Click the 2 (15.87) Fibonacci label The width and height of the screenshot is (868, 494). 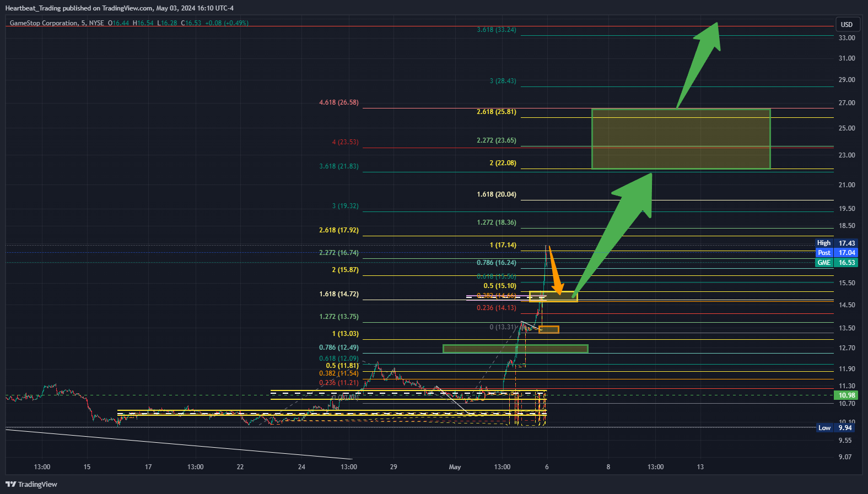coord(345,270)
